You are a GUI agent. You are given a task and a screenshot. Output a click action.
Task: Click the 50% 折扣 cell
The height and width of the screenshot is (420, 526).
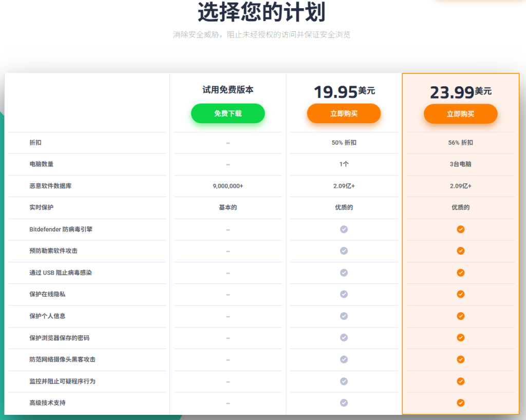343,143
